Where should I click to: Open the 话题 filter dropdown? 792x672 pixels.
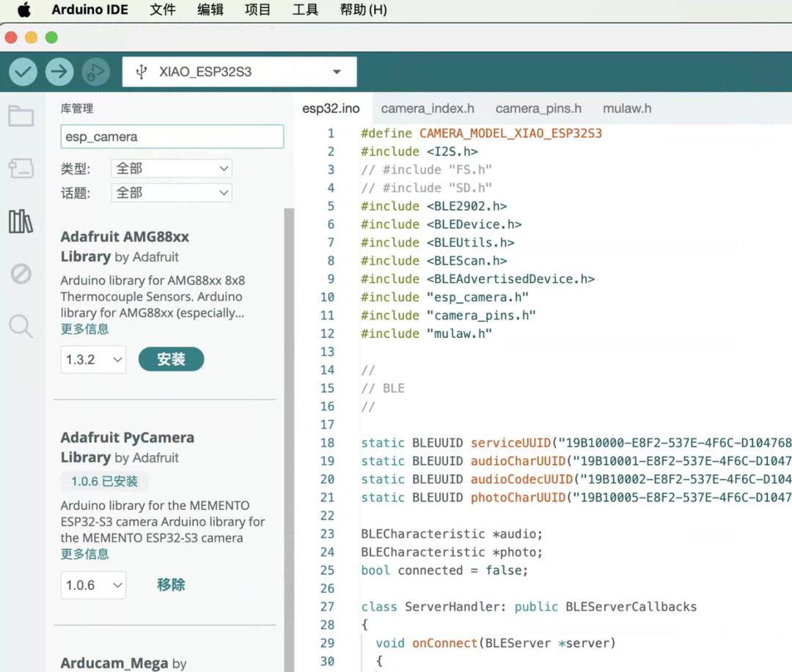[x=172, y=192]
